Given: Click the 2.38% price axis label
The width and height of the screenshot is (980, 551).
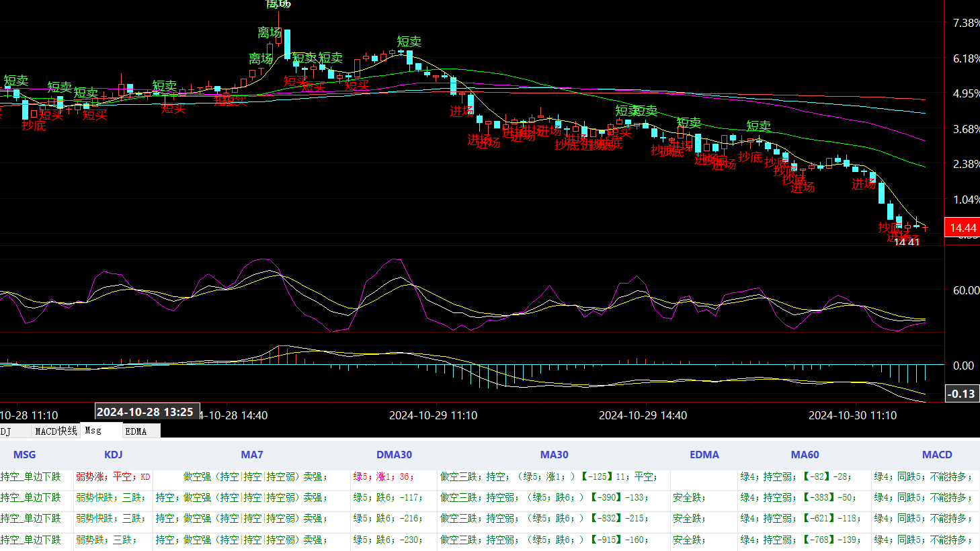Looking at the screenshot, I should (966, 164).
